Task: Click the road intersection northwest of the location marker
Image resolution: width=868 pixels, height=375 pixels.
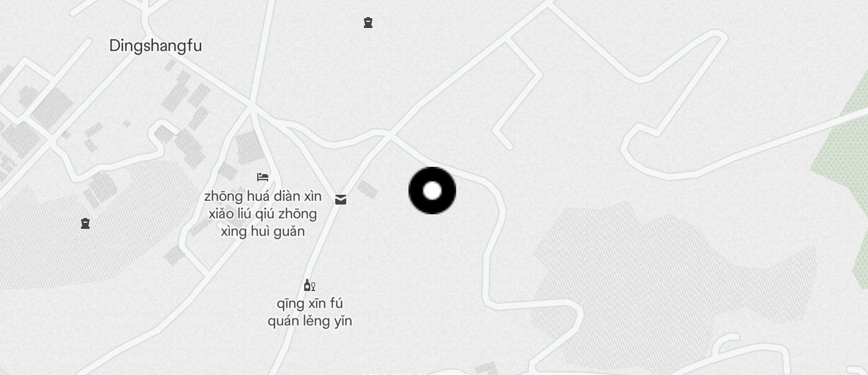Action: point(390,135)
